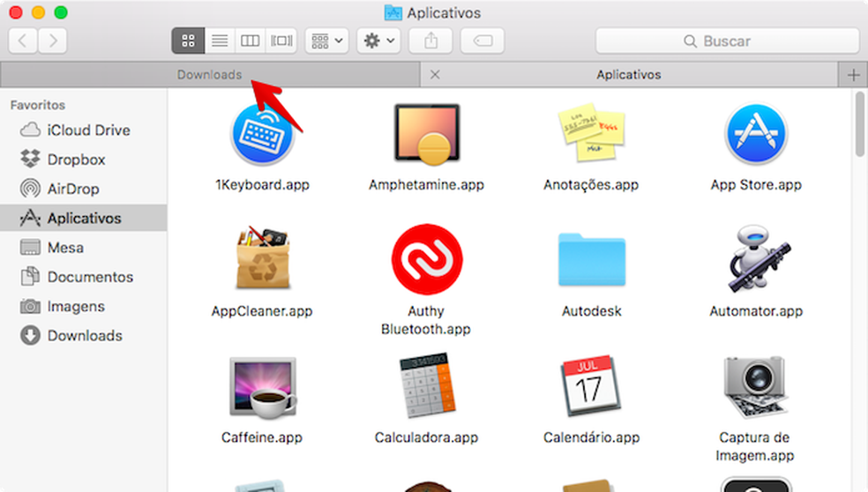Viewport: 868px width, 492px height.
Task: Click the Calculadora.app file name
Action: click(x=426, y=437)
